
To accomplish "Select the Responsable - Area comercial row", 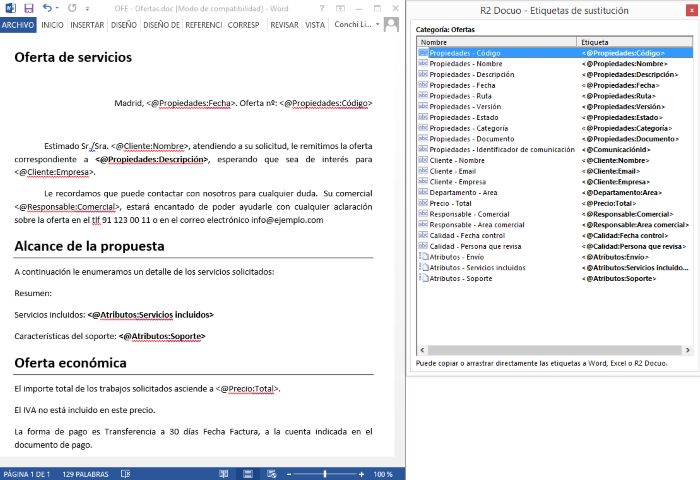I will [x=555, y=225].
